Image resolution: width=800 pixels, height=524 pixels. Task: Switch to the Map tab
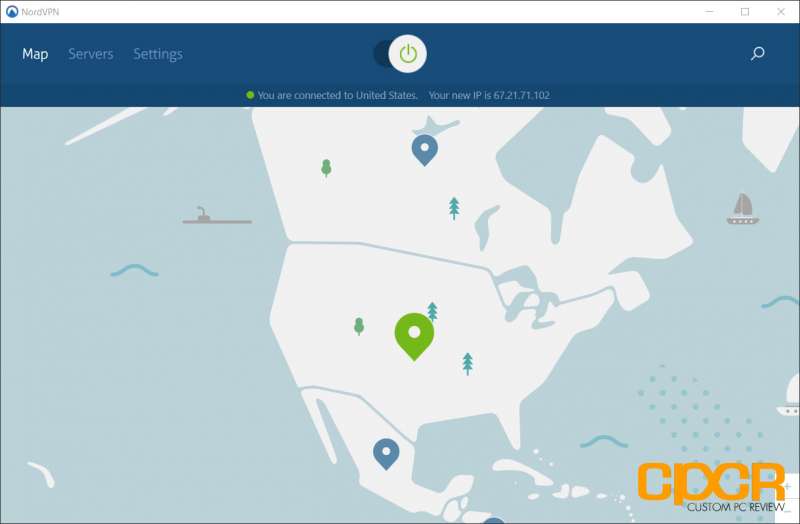pos(35,54)
